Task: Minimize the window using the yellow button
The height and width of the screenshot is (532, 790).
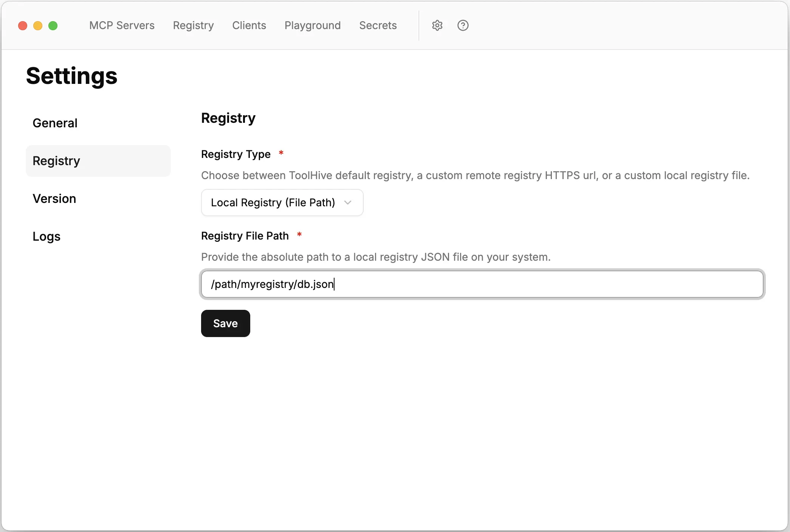Action: pyautogui.click(x=38, y=25)
